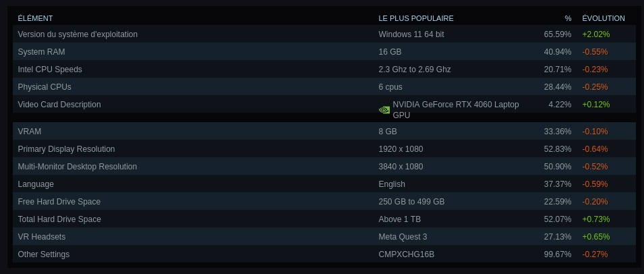Viewport: 644px width, 274px height.
Task: Select Total Hard Drive Space row
Action: (59, 219)
